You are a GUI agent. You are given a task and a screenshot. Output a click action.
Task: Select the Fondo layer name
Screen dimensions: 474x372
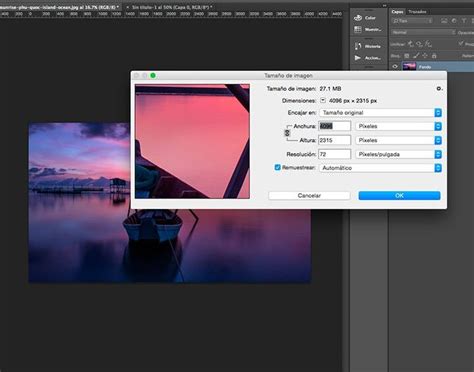(x=425, y=67)
